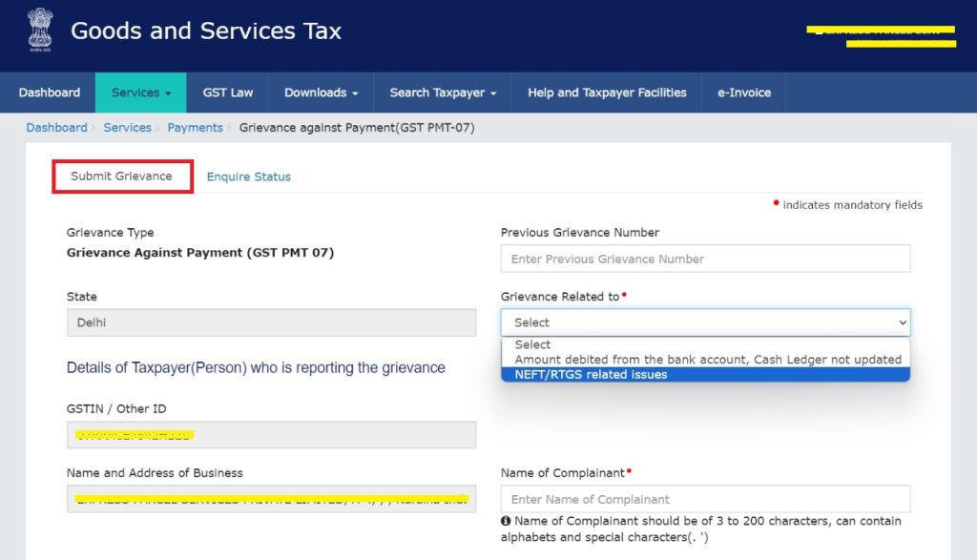Screen dimensions: 977x560
Task: Switch to the Enquire Status tab
Action: tap(249, 176)
